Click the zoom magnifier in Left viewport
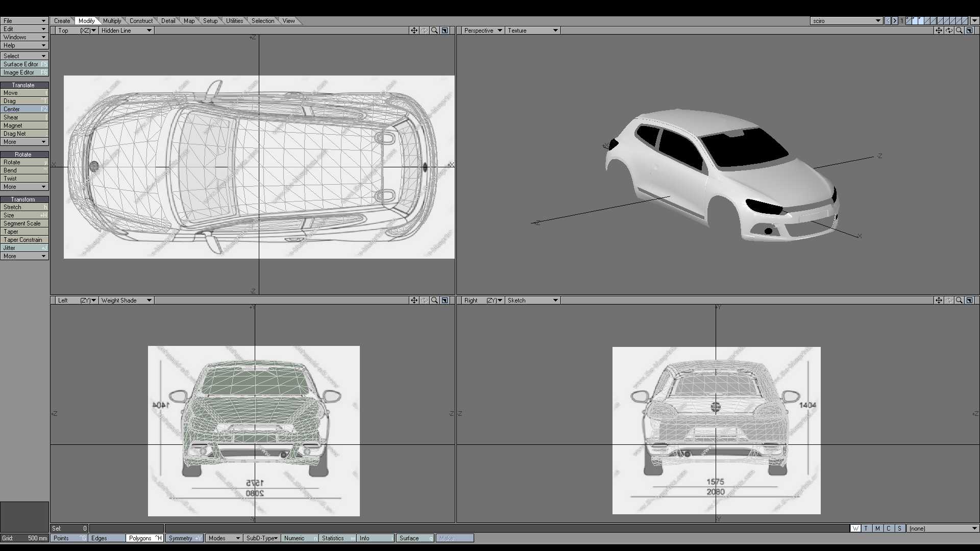 [434, 300]
